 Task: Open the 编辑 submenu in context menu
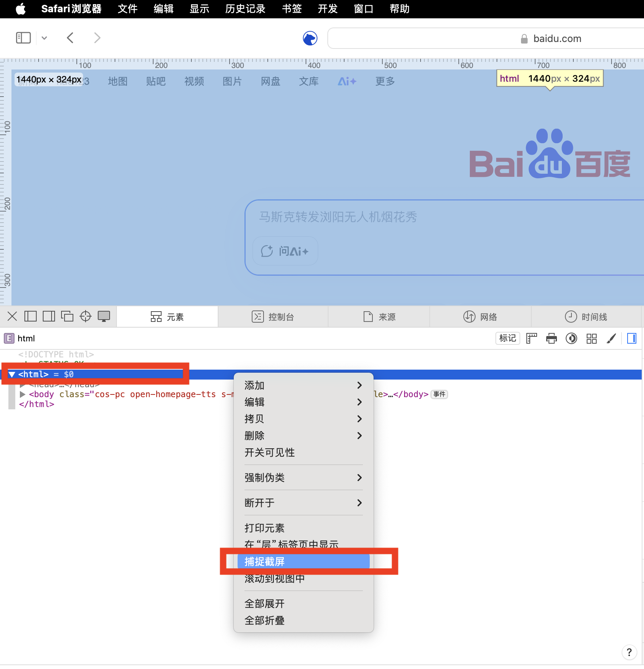[303, 402]
